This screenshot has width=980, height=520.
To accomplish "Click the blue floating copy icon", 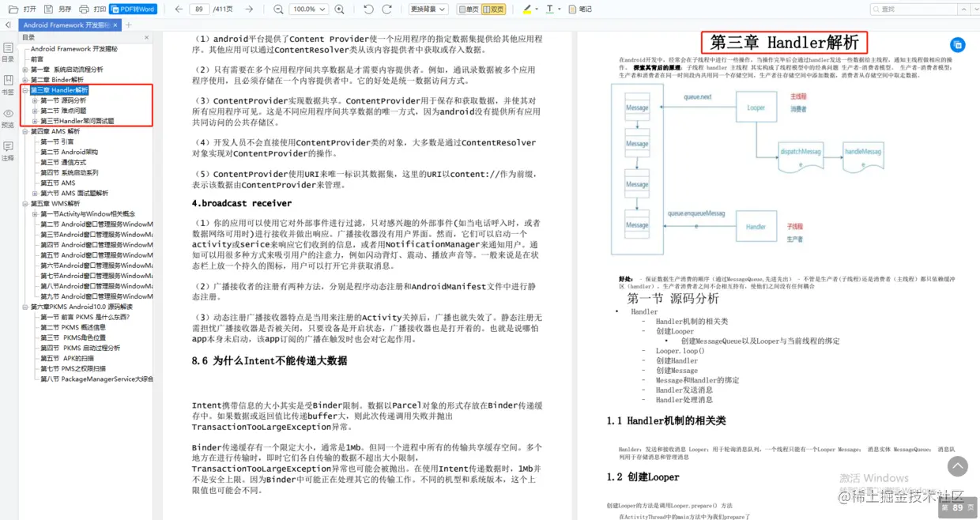I will coord(957,45).
